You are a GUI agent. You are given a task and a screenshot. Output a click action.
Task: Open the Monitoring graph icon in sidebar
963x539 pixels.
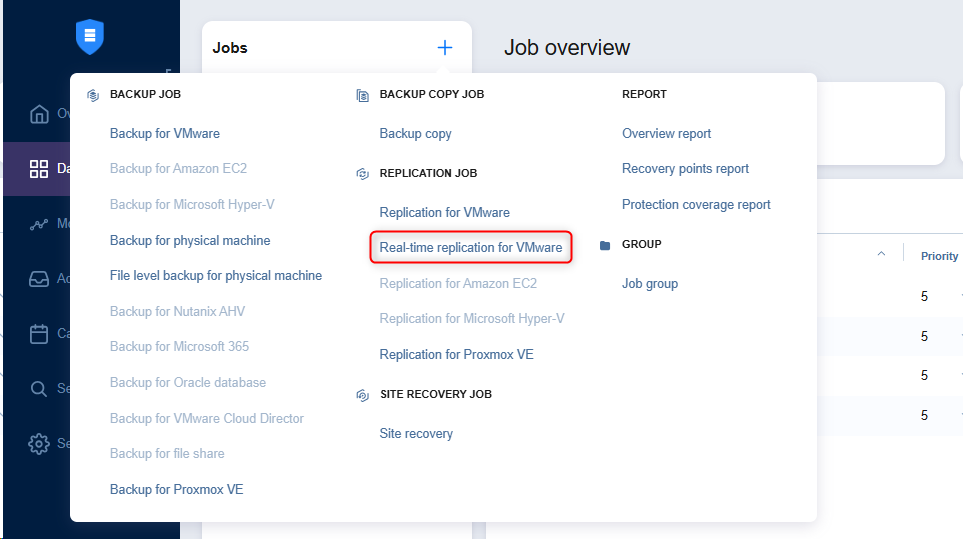pyautogui.click(x=39, y=224)
